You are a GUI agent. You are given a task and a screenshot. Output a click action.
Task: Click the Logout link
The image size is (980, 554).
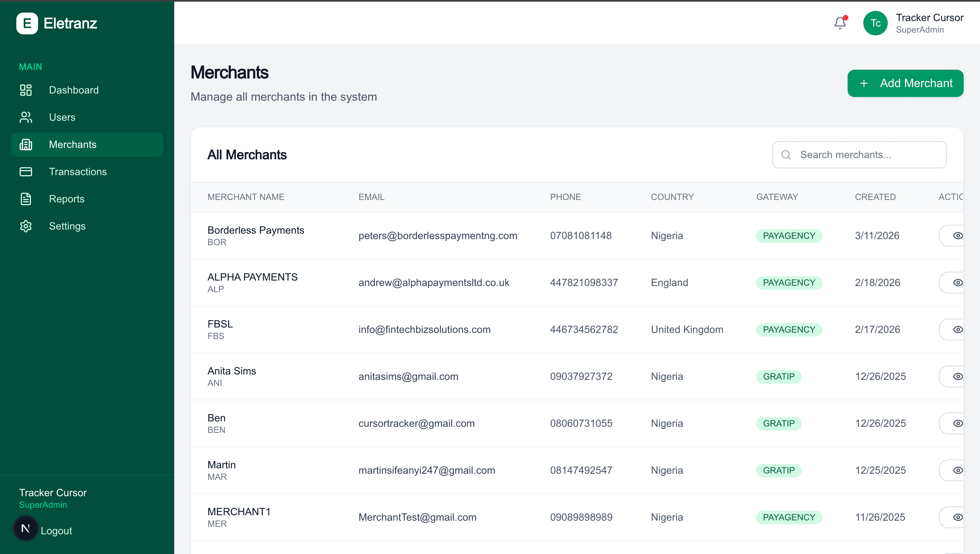[x=56, y=531]
